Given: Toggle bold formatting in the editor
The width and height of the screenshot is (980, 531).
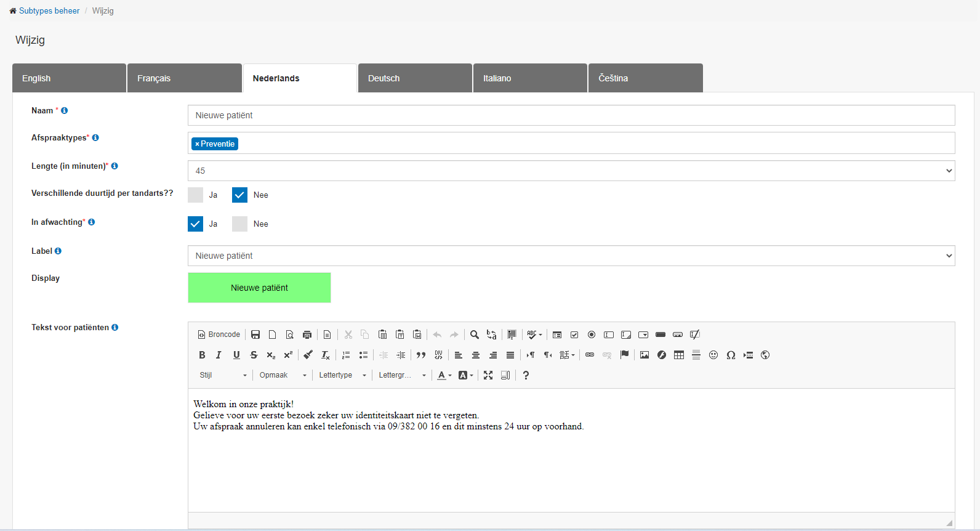Looking at the screenshot, I should [202, 355].
